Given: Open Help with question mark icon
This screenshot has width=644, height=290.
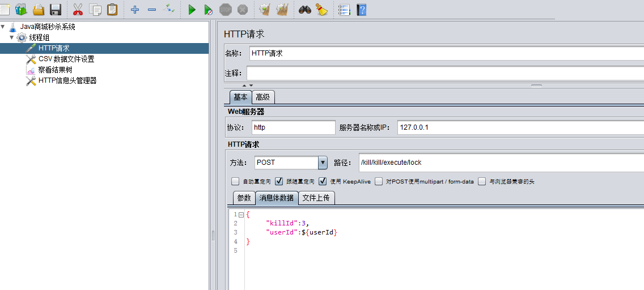Looking at the screenshot, I should coord(362,10).
